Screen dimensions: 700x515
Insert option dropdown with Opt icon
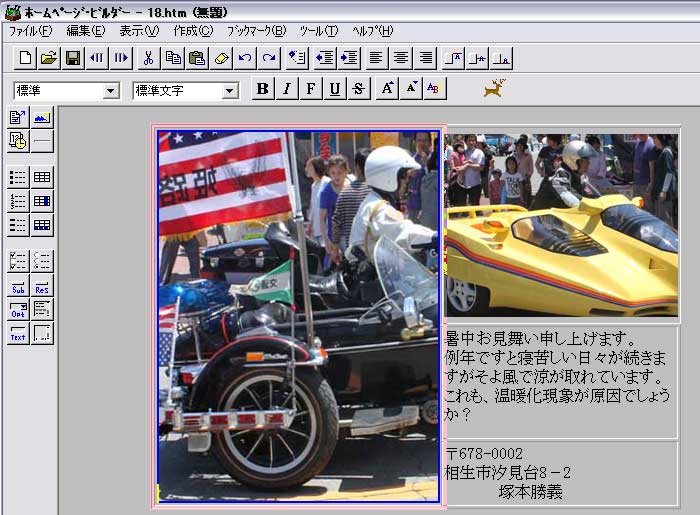18,310
